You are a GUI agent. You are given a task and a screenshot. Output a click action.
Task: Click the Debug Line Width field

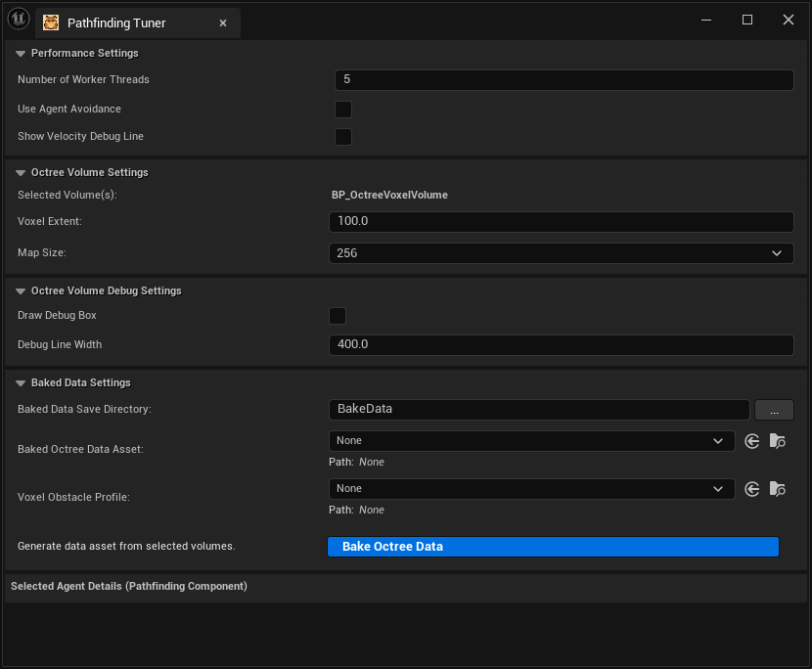click(562, 345)
